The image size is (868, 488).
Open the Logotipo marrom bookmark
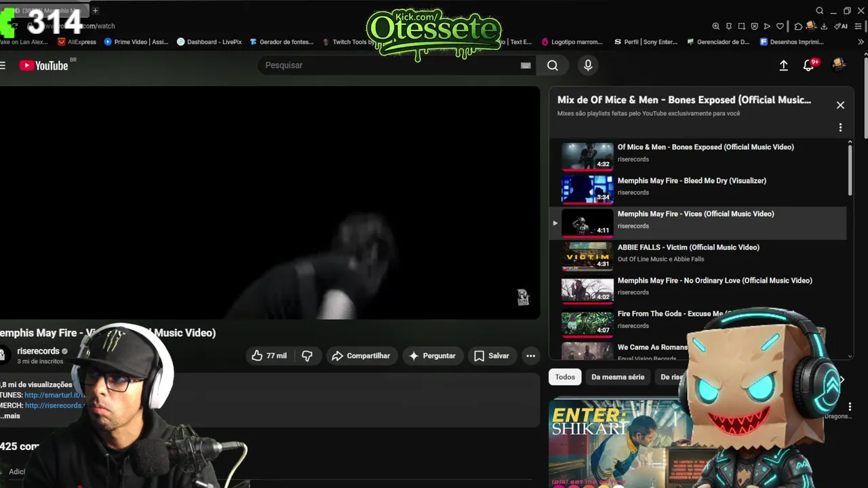coord(572,42)
